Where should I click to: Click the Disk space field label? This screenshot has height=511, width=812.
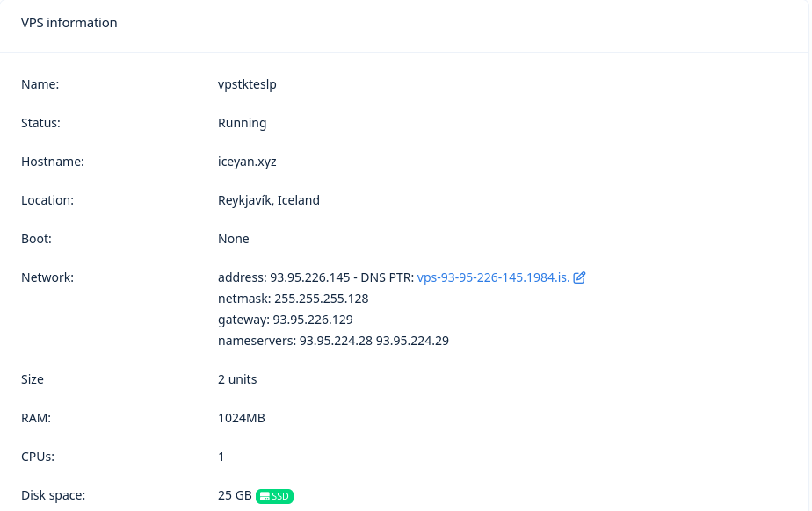(53, 495)
